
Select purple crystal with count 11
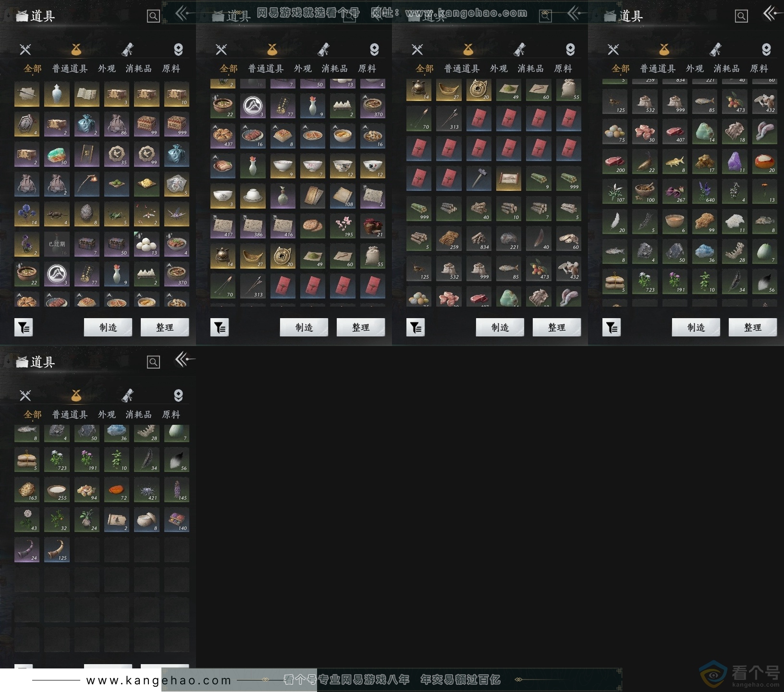pyautogui.click(x=735, y=161)
